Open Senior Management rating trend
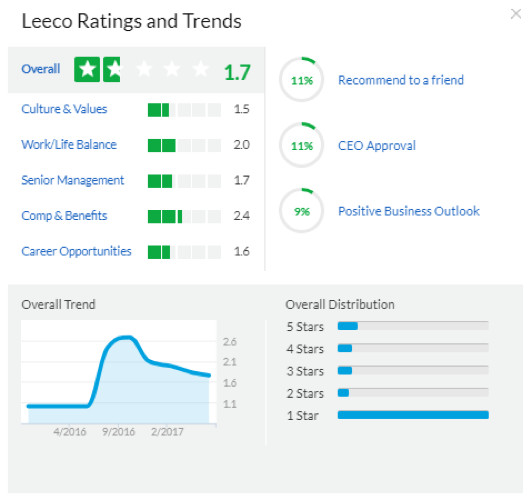532x500 pixels. coord(73,180)
